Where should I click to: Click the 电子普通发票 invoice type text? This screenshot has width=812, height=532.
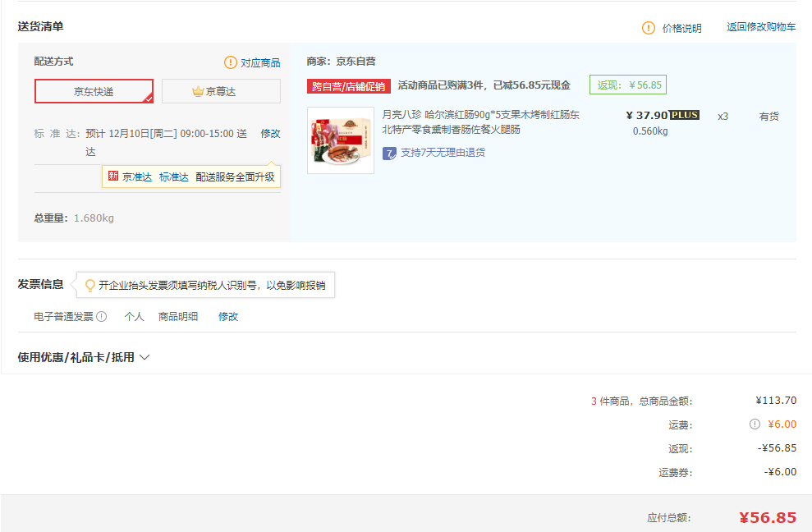64,317
